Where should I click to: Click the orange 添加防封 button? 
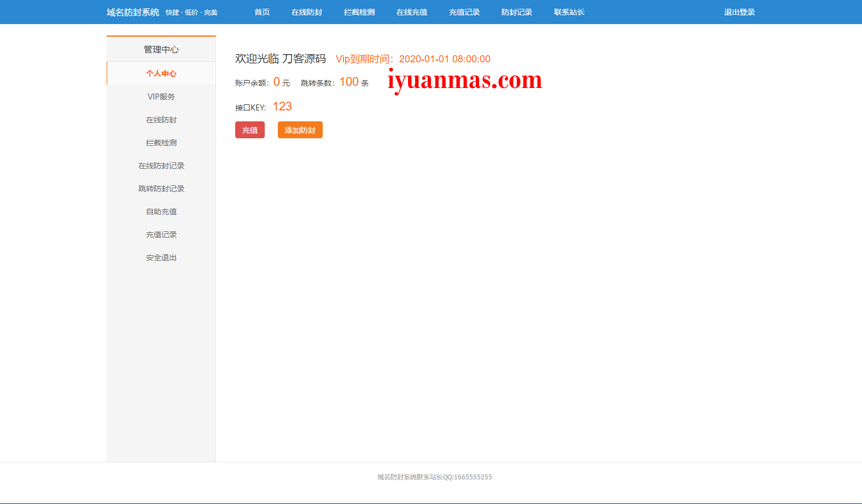pyautogui.click(x=300, y=130)
